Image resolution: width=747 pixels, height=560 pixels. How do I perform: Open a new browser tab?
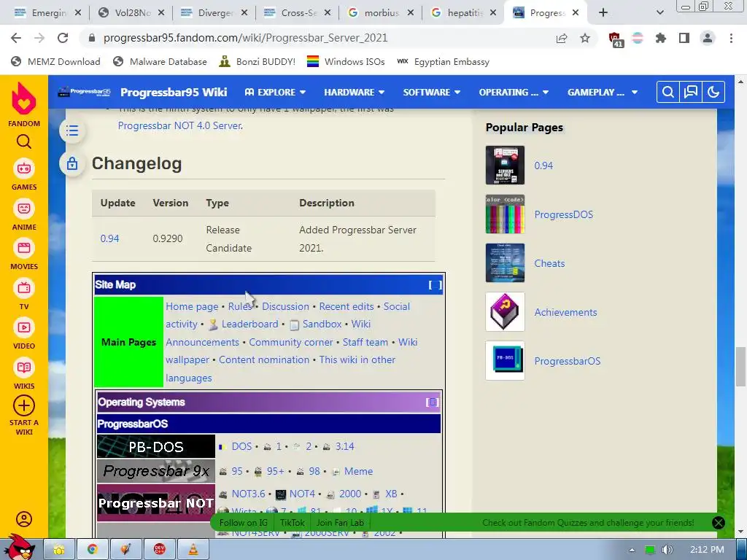click(603, 13)
